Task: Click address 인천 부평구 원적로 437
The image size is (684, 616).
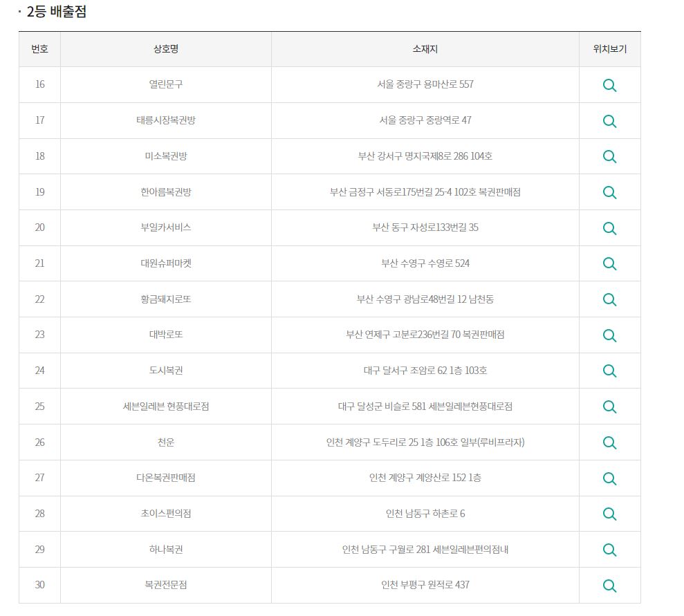Action: pos(425,585)
